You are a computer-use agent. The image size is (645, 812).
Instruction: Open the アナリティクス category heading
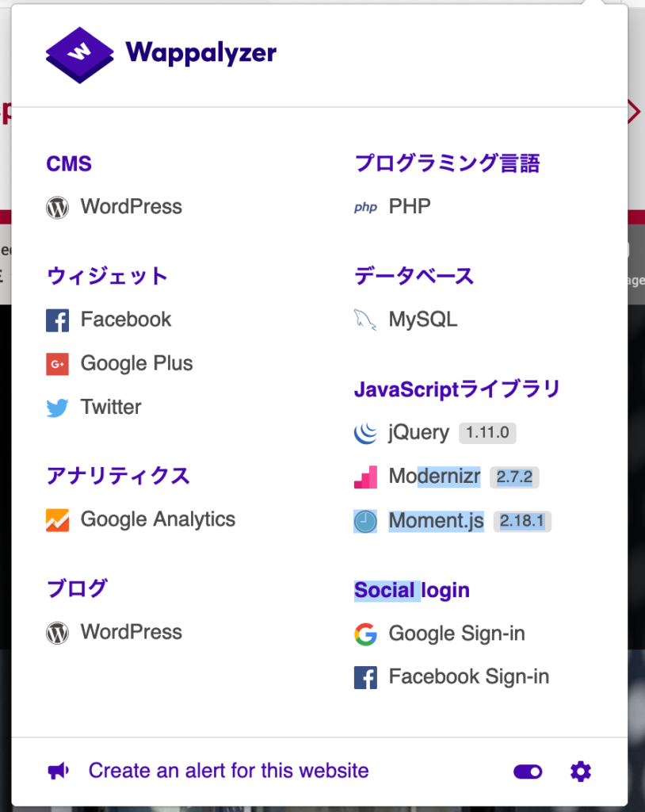click(x=118, y=476)
